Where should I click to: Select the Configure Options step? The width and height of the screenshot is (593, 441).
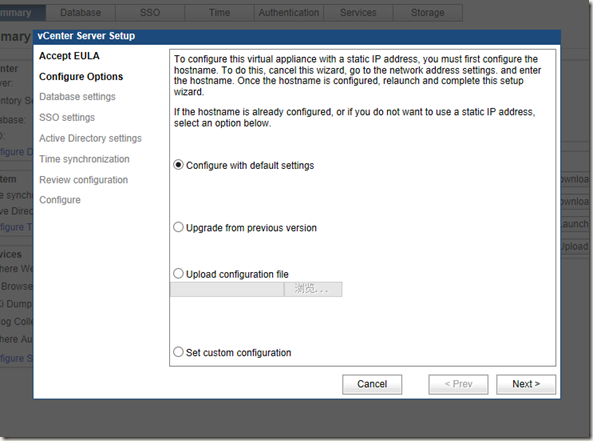[x=81, y=77]
